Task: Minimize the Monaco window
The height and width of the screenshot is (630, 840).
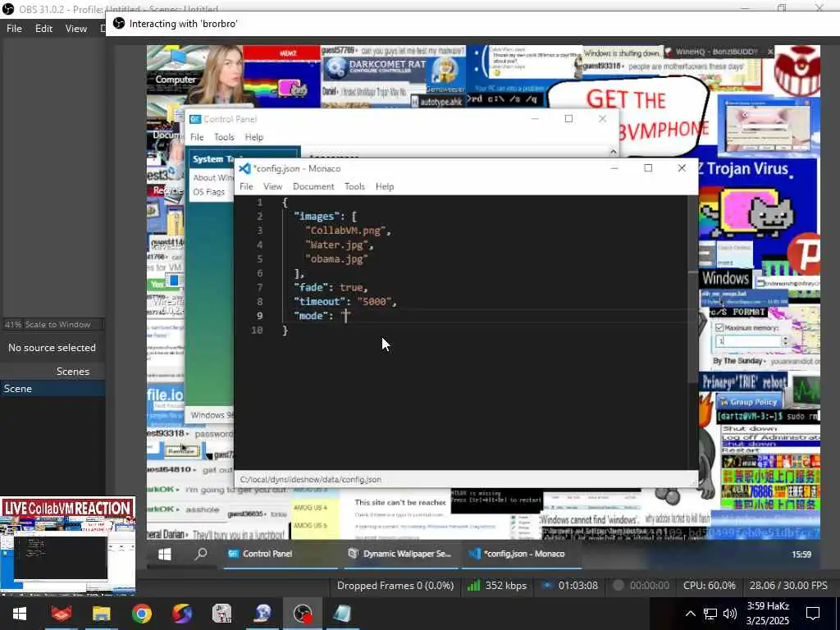Action: pyautogui.click(x=614, y=168)
